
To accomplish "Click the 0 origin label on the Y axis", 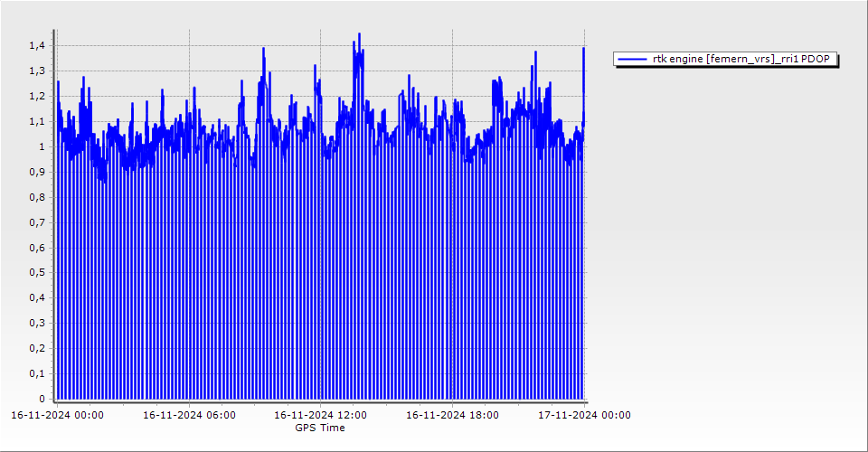I will pyautogui.click(x=42, y=399).
